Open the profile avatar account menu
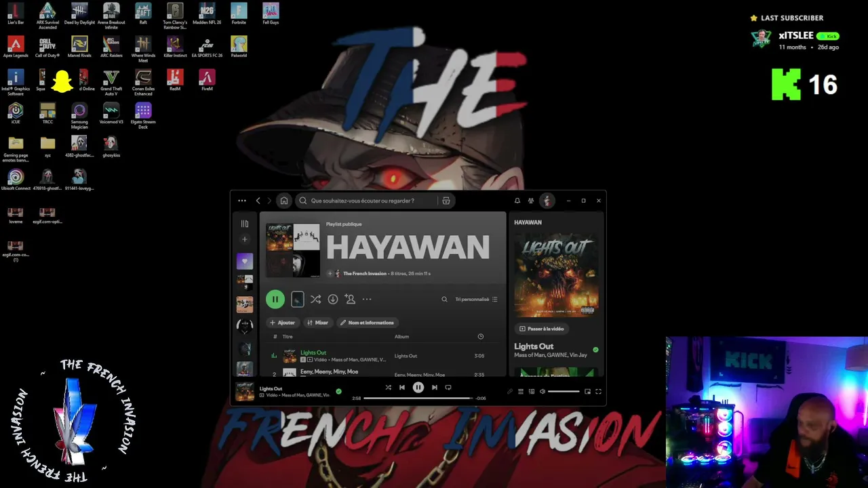 click(547, 201)
